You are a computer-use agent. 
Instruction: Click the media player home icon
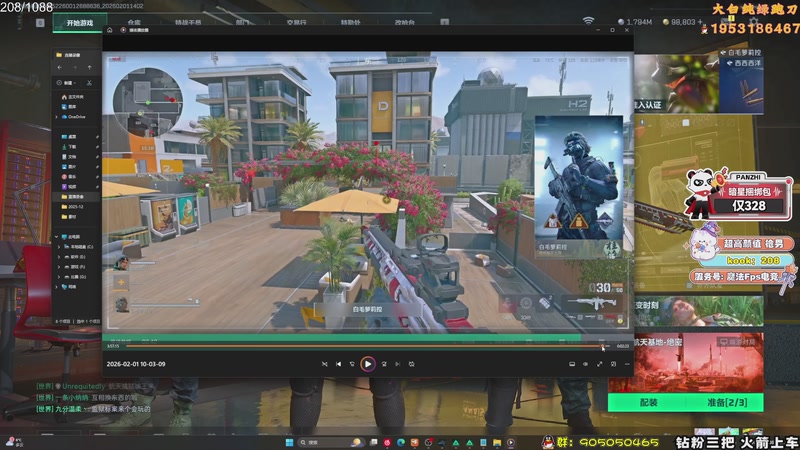click(x=110, y=30)
